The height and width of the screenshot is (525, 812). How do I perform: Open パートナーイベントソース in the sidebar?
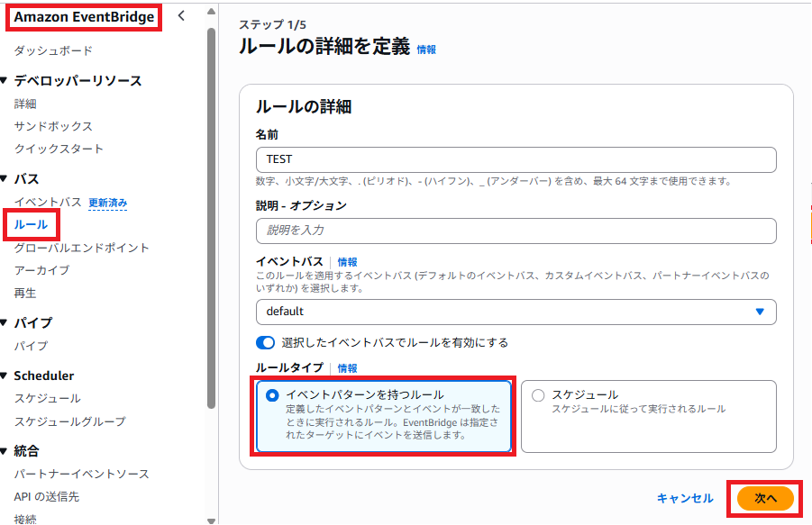tap(81, 474)
